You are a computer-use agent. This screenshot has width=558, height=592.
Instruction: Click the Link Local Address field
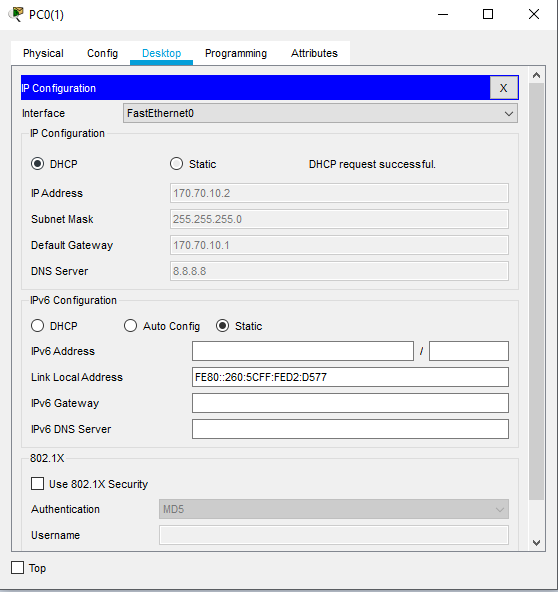pos(350,377)
